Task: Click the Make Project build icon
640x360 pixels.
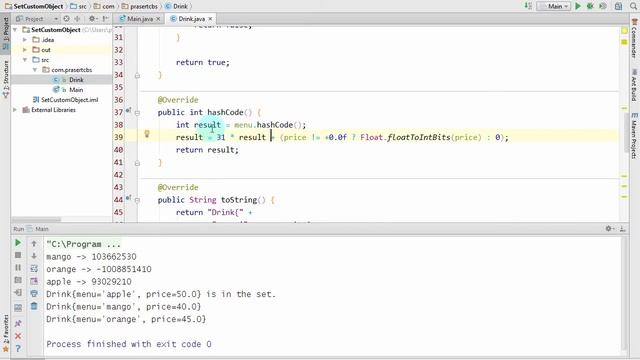Action: [528, 6]
